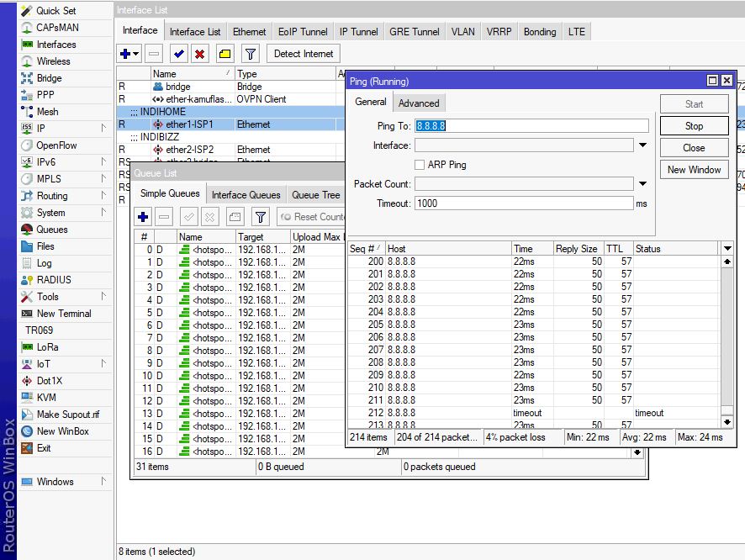This screenshot has width=745, height=560.
Task: Switch to Advanced tab in Ping
Action: 419,103
